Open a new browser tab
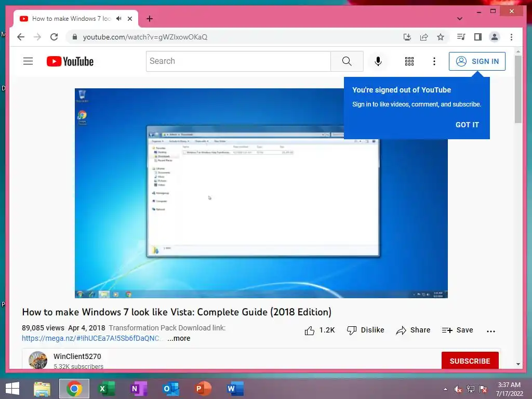Image resolution: width=532 pixels, height=399 pixels. pos(150,19)
